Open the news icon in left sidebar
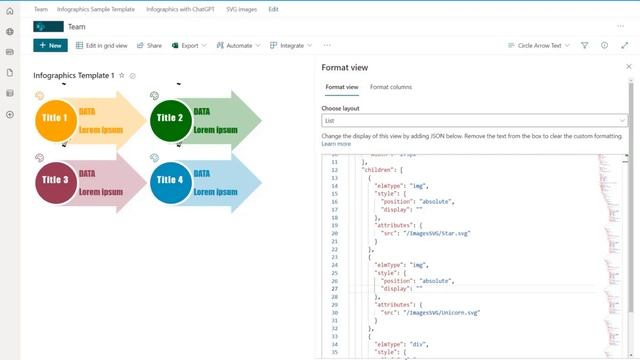Viewport: 640px width, 360px height. [10, 52]
